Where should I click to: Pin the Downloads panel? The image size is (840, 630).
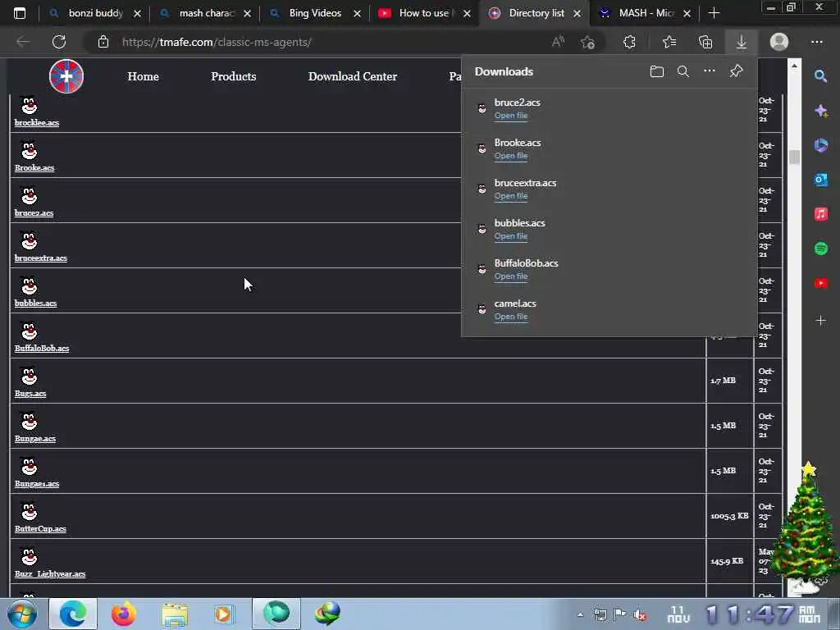[736, 71]
